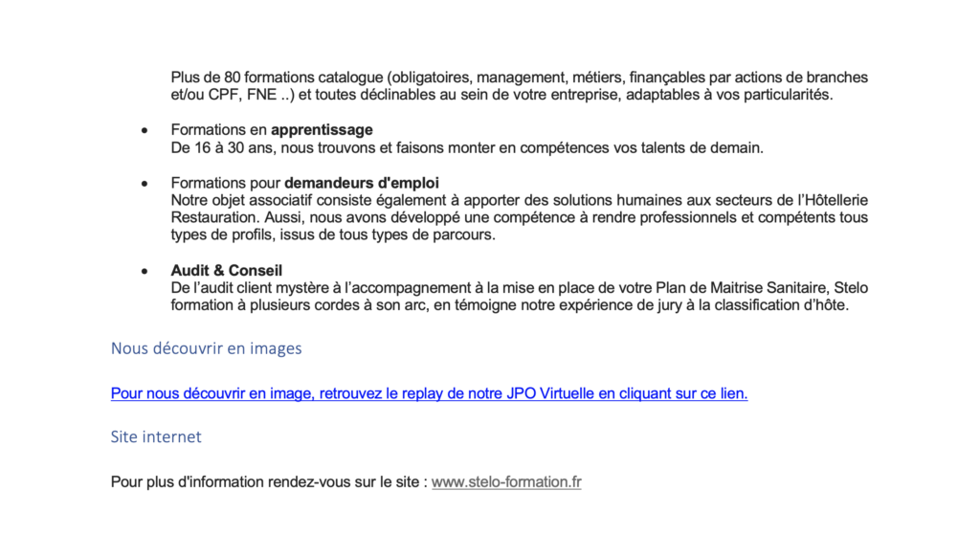Click the word "l'Hôtellerie" in the paragraph
This screenshot has width=980, height=536.
[x=830, y=200]
